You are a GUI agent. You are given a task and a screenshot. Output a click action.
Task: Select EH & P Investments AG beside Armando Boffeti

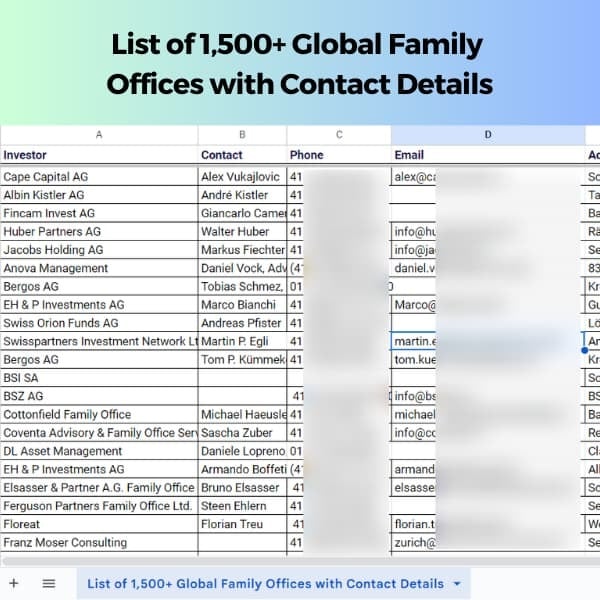(x=99, y=470)
